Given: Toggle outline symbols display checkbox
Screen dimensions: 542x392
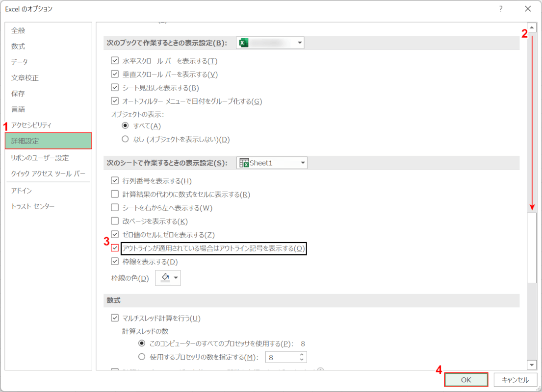Looking at the screenshot, I should 115,248.
